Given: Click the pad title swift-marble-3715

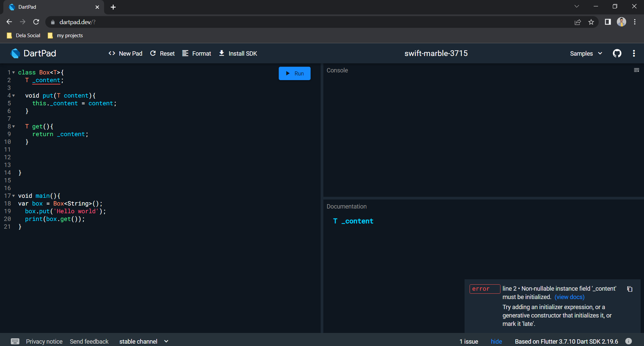Looking at the screenshot, I should (x=436, y=53).
